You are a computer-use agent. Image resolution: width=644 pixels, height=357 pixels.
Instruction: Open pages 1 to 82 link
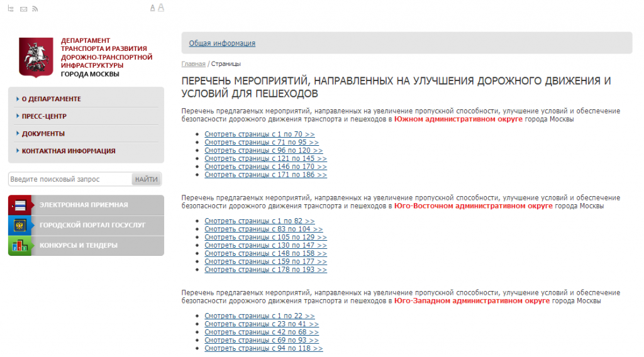(x=260, y=221)
